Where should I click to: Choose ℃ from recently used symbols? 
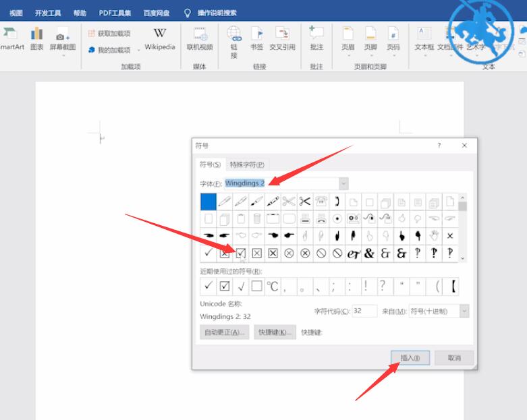(273, 287)
